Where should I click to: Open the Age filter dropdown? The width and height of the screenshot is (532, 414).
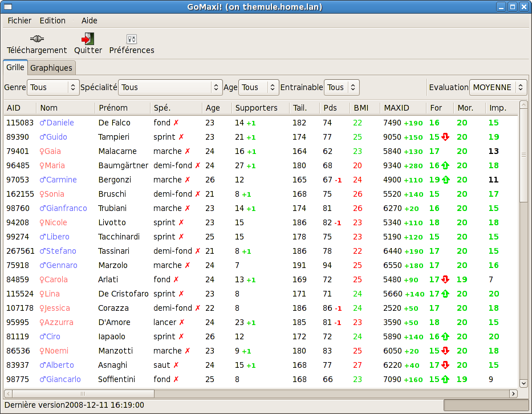(x=258, y=88)
